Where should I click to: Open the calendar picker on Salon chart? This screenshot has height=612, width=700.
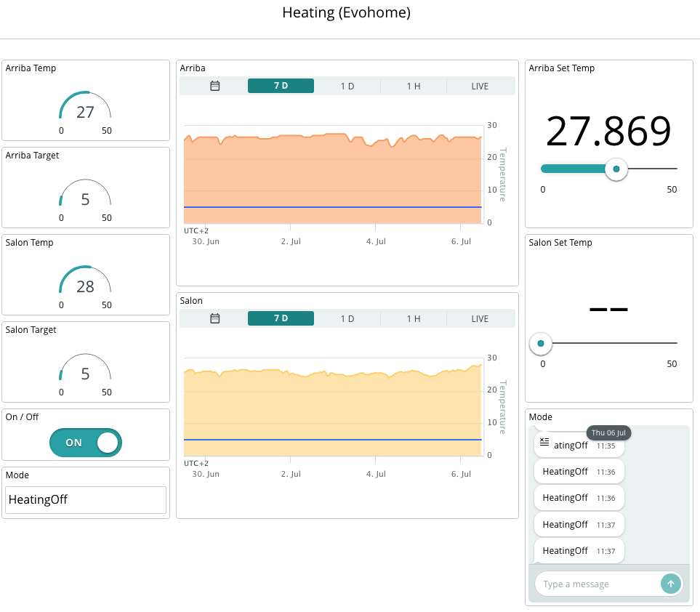click(214, 318)
